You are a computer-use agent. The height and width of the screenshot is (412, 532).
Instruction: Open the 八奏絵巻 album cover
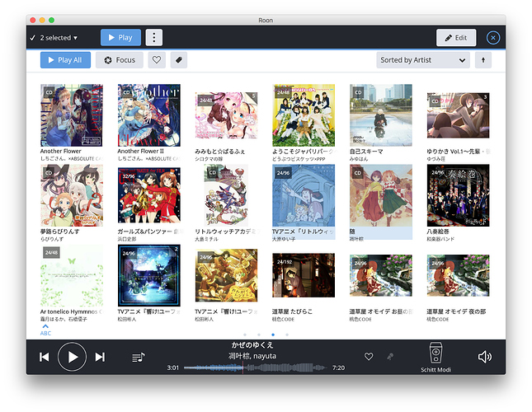pyautogui.click(x=459, y=195)
